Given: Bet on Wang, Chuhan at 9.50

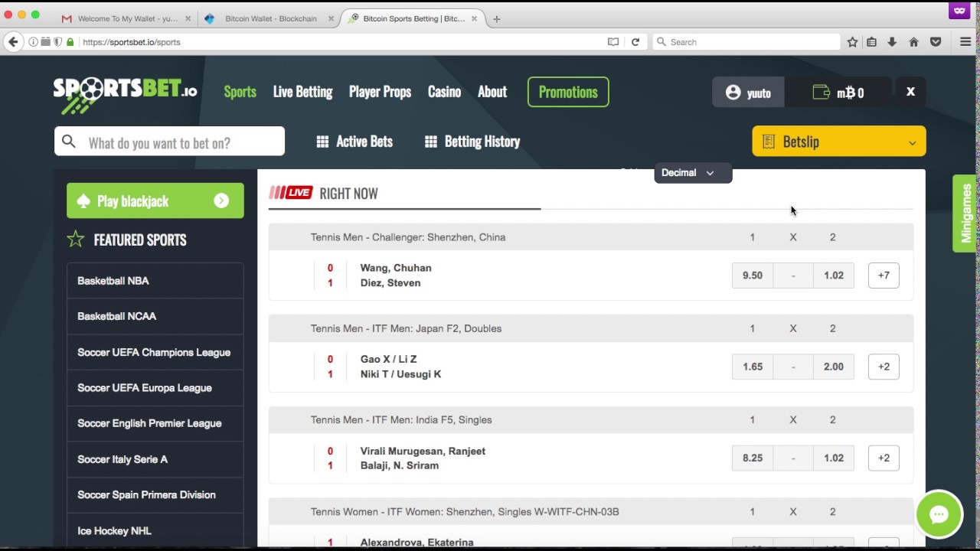Looking at the screenshot, I should point(752,275).
